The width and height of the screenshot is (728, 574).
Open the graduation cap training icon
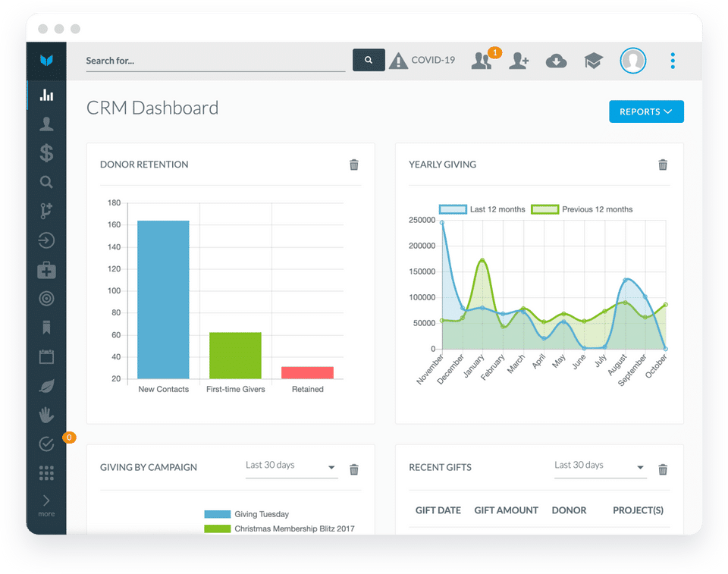click(593, 61)
